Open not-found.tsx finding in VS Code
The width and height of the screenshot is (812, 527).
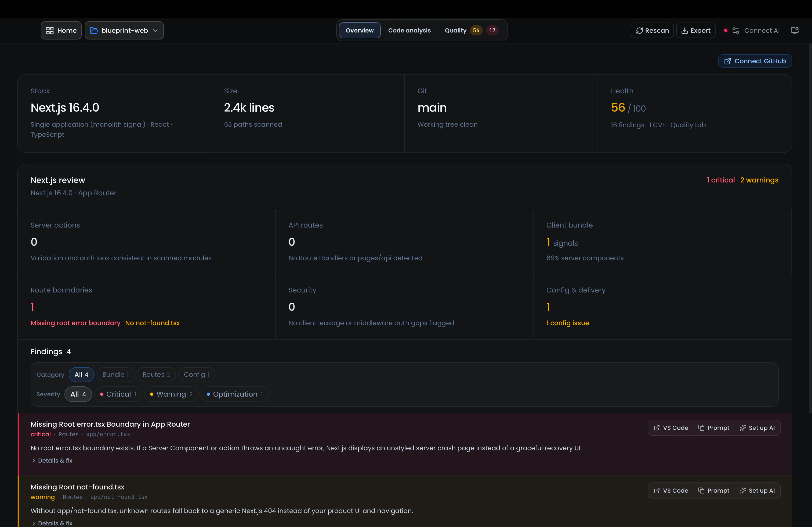tap(671, 491)
